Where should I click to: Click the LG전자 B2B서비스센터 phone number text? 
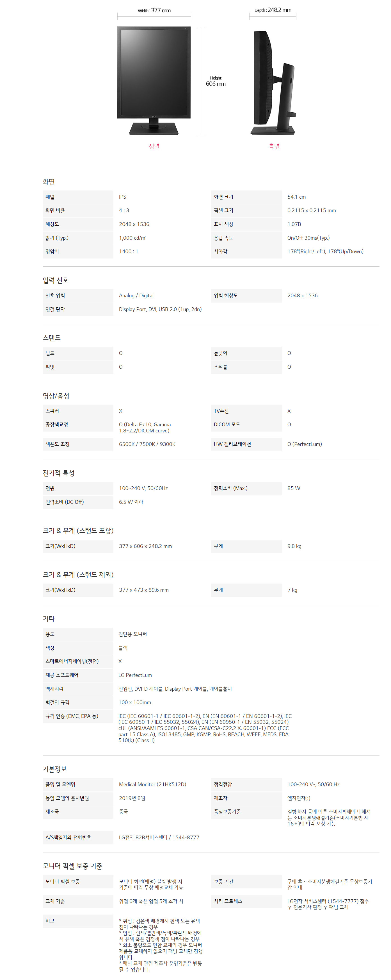159,837
